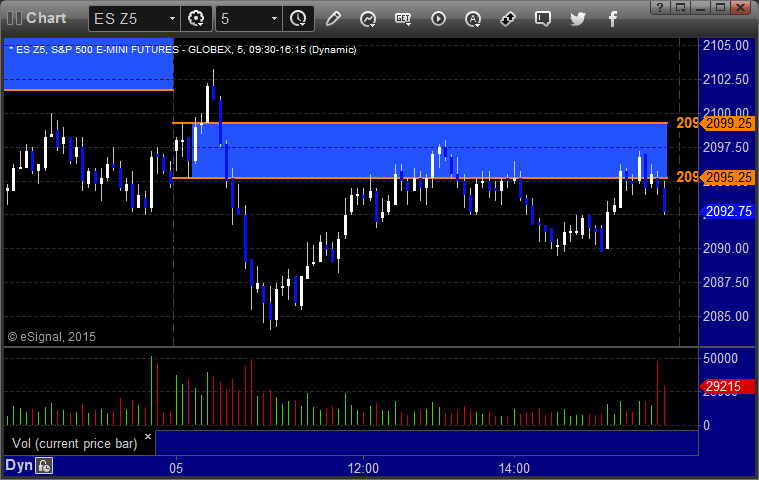
Task: Click the 2087.50 price axis label
Action: click(726, 282)
